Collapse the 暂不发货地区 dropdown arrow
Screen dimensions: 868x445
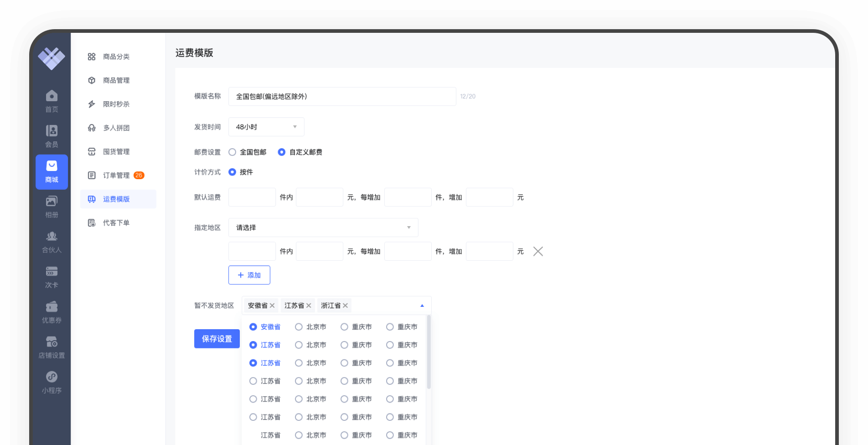[422, 305]
